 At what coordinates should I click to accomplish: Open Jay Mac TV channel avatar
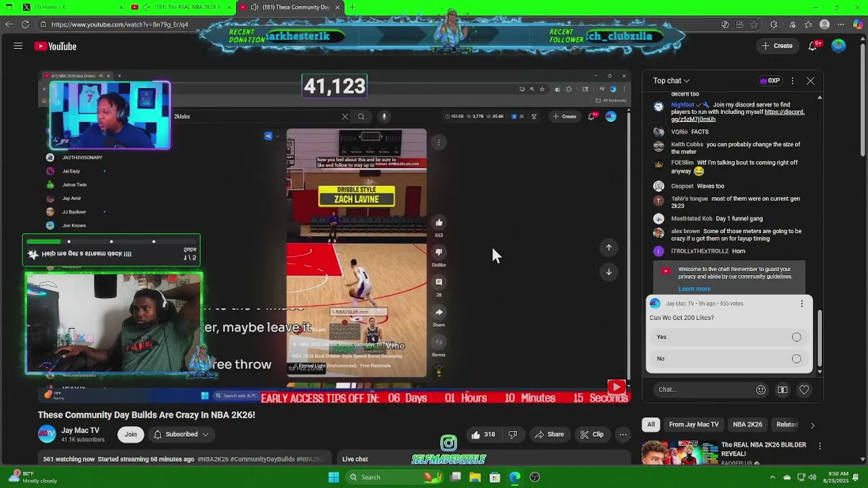click(x=47, y=434)
